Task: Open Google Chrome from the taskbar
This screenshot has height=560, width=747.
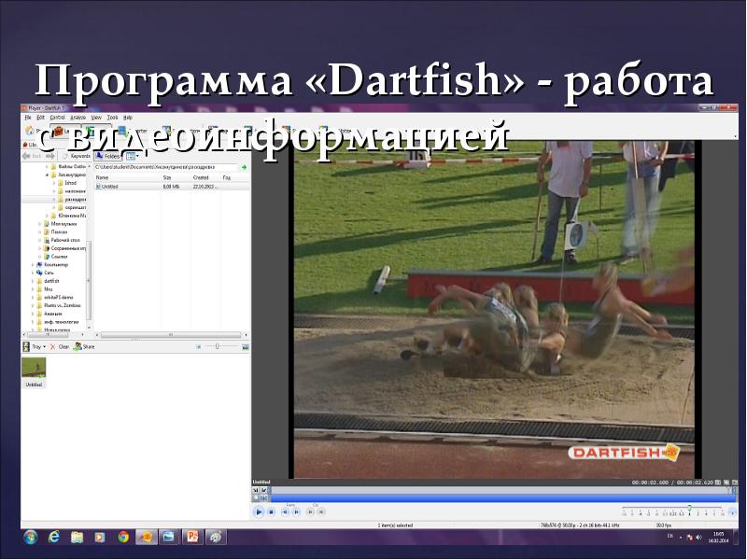Action: click(x=122, y=537)
